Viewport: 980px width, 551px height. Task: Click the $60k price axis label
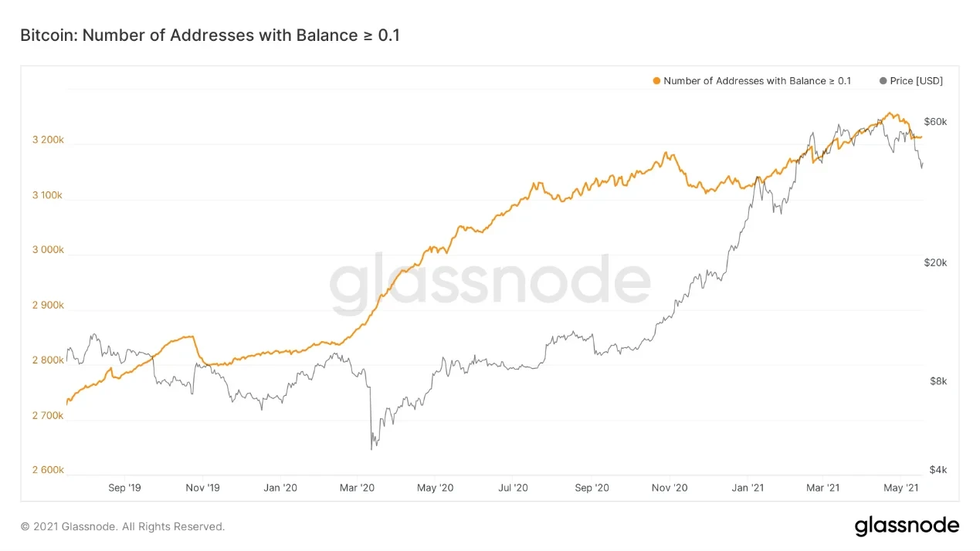tap(935, 122)
